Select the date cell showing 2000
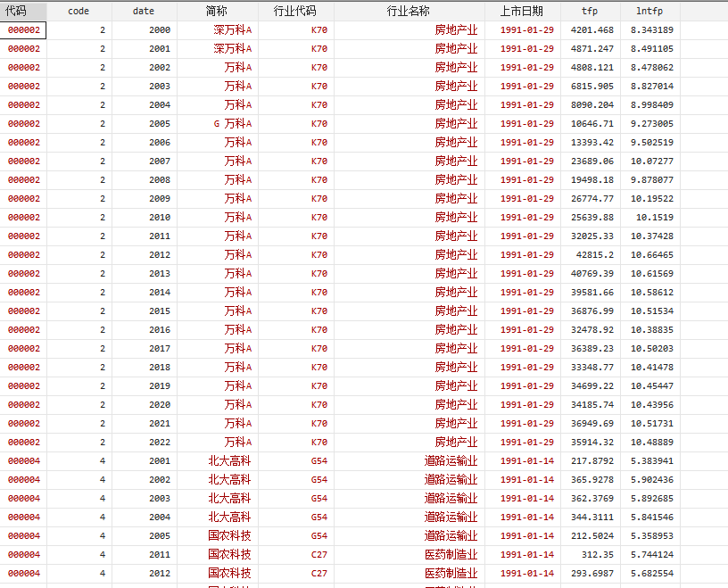This screenshot has width=728, height=588. coord(160,30)
